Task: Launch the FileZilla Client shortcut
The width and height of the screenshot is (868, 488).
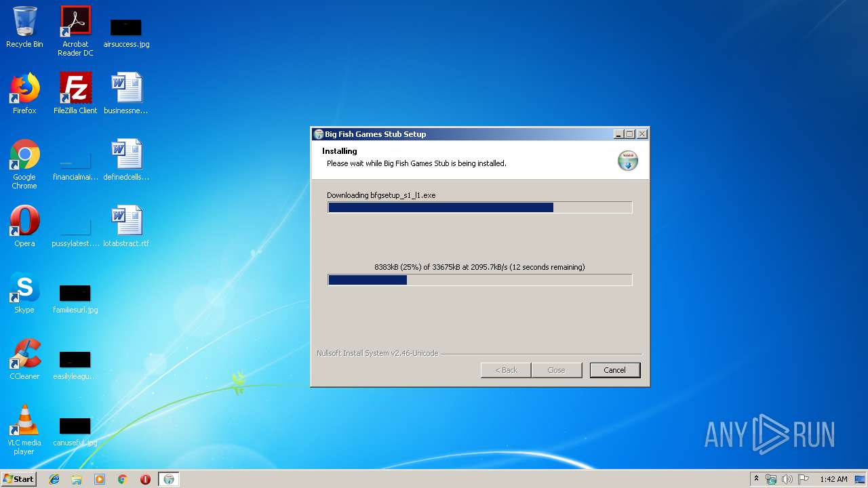Action: [x=75, y=94]
